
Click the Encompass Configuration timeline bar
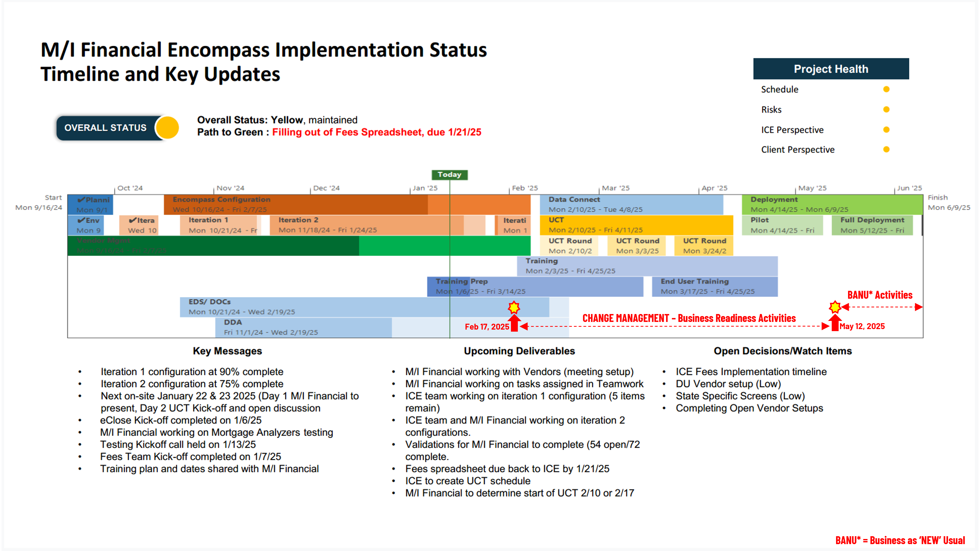point(347,205)
